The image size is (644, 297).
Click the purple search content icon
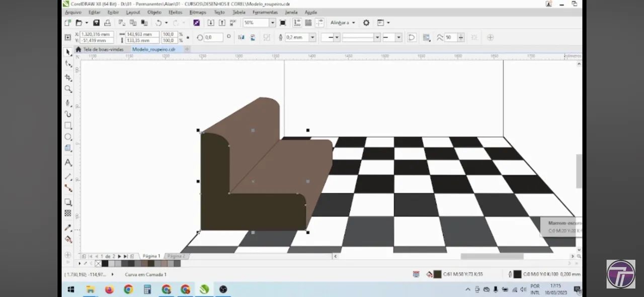(x=196, y=23)
